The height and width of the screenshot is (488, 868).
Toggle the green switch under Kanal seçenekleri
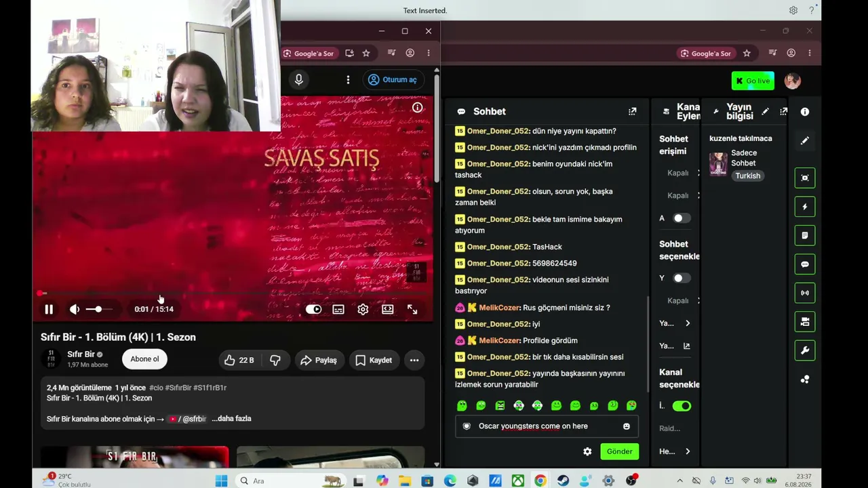pyautogui.click(x=681, y=406)
